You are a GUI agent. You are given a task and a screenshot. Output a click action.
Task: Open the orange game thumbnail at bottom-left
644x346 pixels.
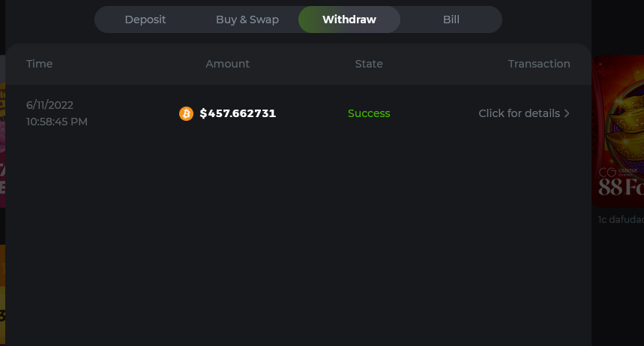pyautogui.click(x=3, y=293)
